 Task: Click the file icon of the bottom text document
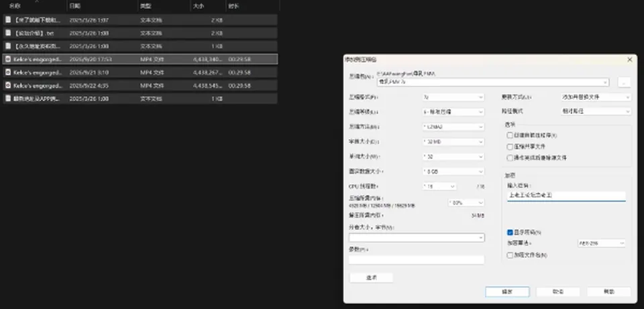8,99
